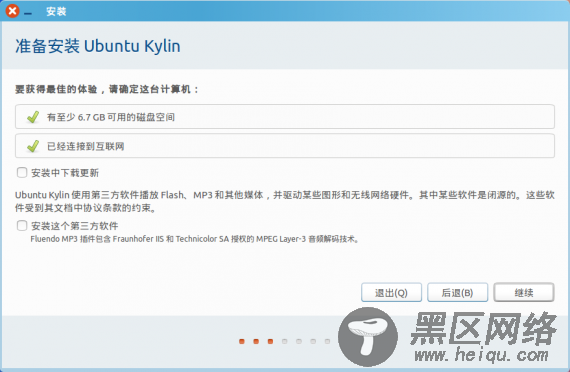Click the 退出(Q) button
The height and width of the screenshot is (372, 570).
pos(391,292)
